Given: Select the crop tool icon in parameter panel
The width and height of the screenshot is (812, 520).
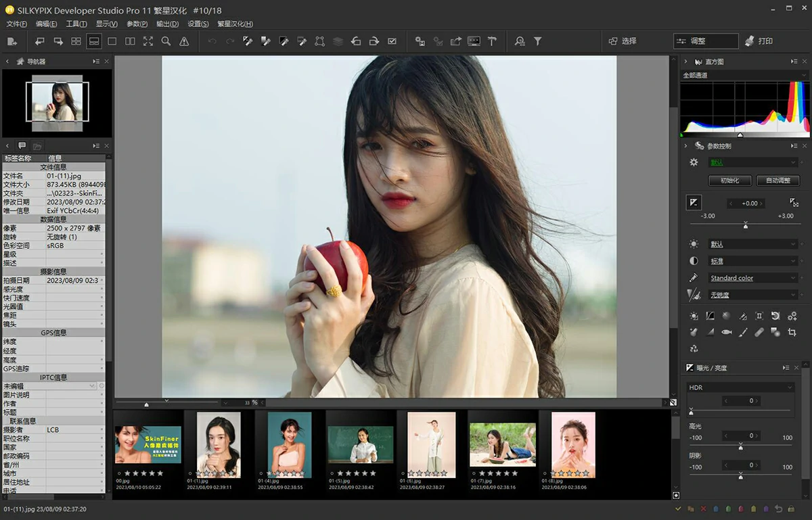Looking at the screenshot, I should [792, 332].
